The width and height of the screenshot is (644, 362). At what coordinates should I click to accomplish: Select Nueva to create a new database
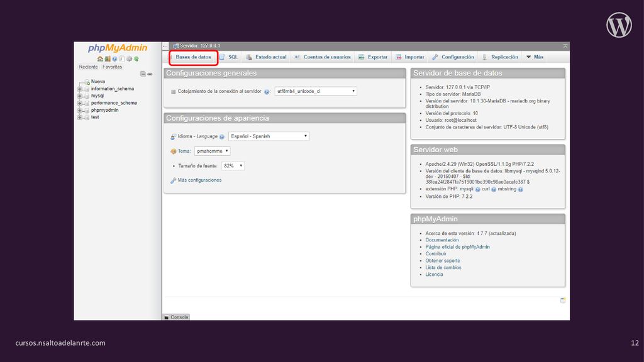coord(97,82)
